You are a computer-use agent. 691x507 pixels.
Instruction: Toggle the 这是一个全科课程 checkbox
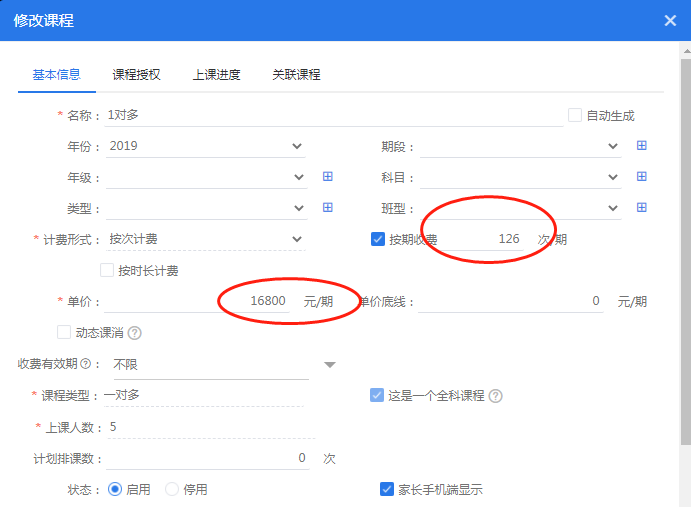point(377,395)
